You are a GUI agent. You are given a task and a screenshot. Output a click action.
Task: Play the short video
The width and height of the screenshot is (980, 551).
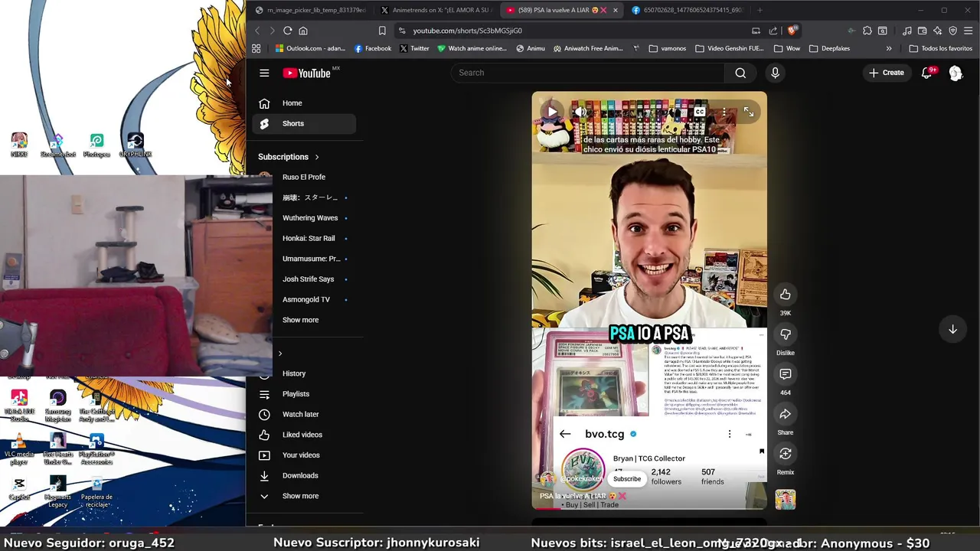(x=551, y=112)
